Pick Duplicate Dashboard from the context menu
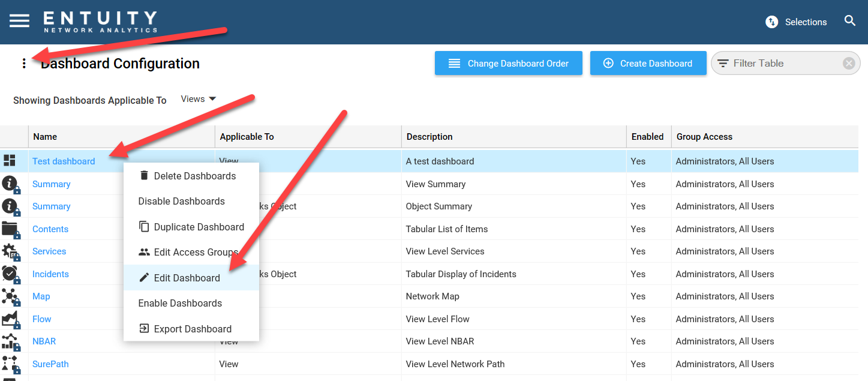The image size is (868, 381). click(x=191, y=227)
